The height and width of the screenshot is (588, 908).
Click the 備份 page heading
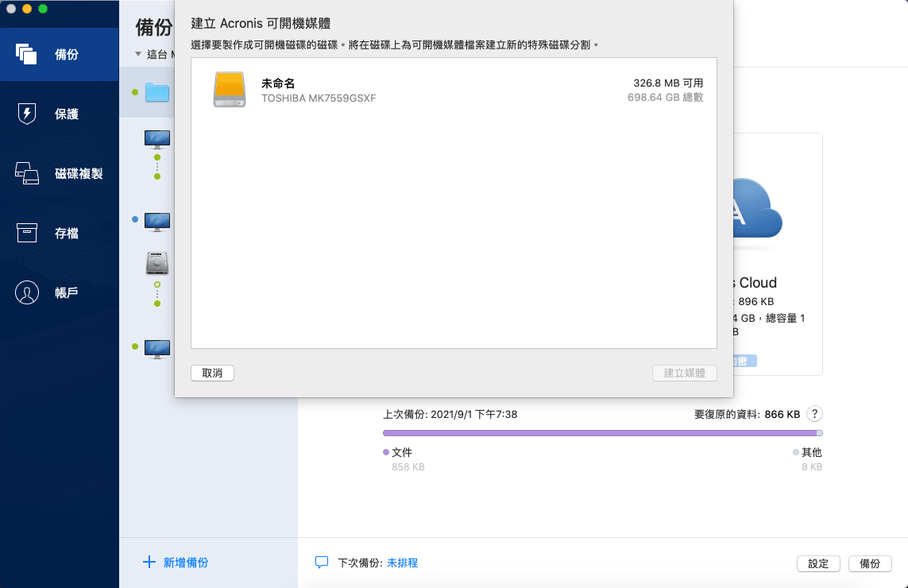(154, 27)
